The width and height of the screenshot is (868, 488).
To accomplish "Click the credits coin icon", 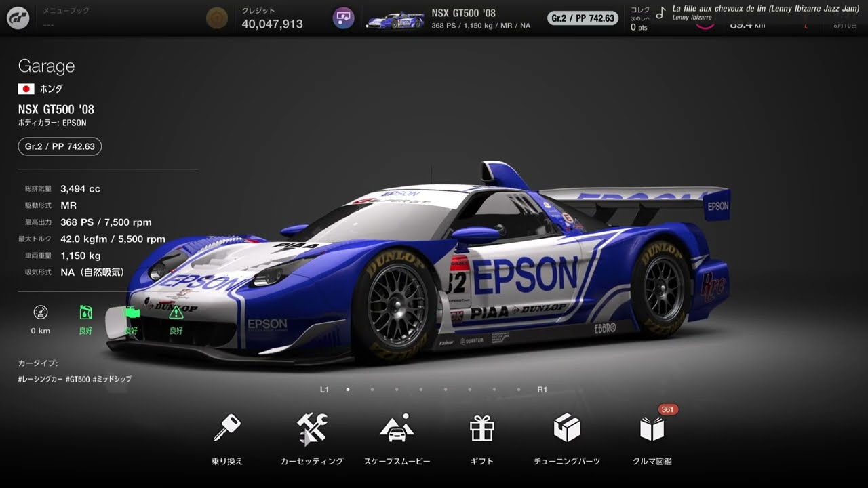I will [217, 18].
